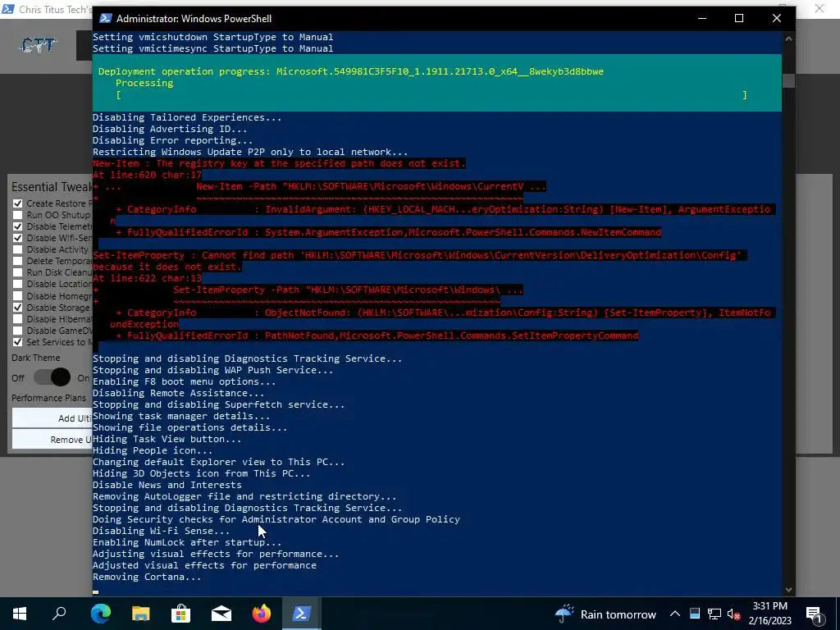The height and width of the screenshot is (630, 840).
Task: Check Delete Temporary Files checkbox
Action: (18, 261)
